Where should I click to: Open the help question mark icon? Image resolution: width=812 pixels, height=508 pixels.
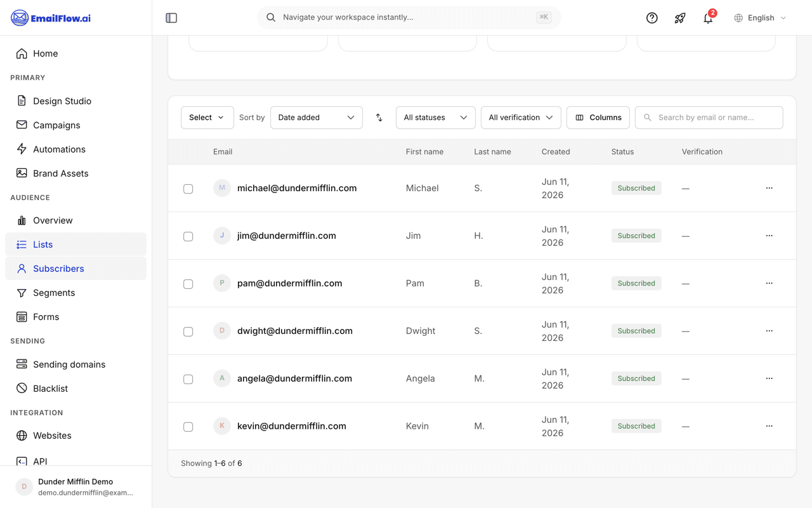[x=652, y=18]
